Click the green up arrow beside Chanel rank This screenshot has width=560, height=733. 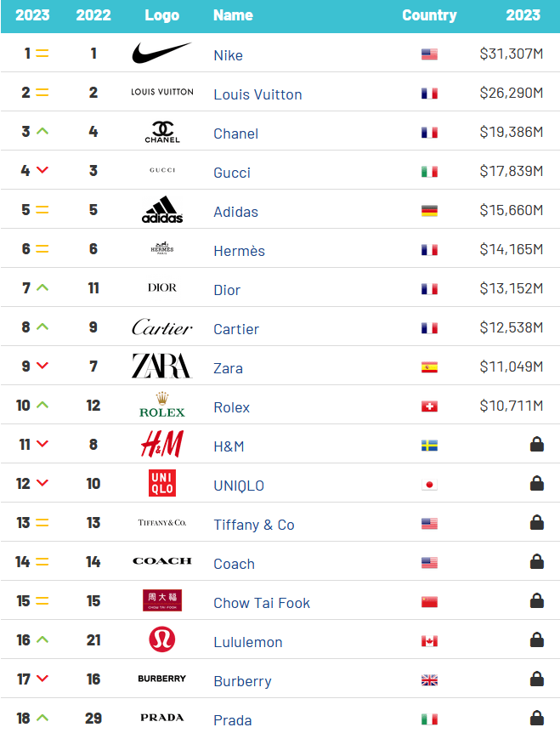pos(42,131)
